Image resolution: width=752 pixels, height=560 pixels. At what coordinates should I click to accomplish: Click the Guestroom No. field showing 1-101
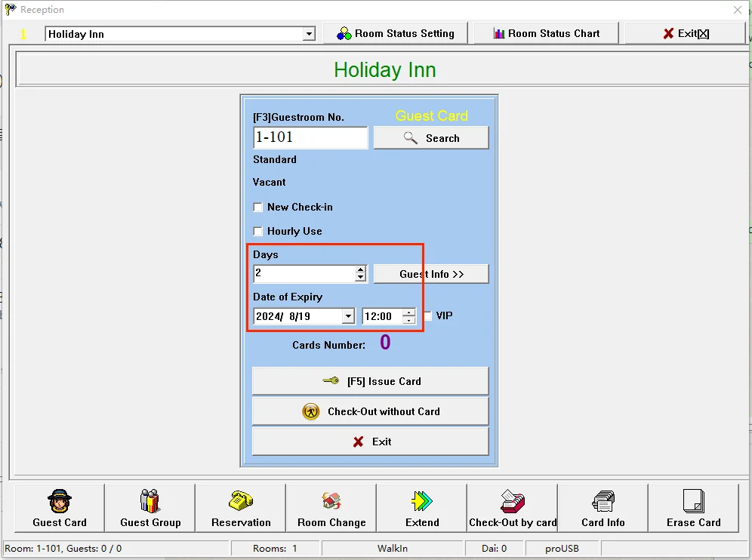tap(310, 137)
